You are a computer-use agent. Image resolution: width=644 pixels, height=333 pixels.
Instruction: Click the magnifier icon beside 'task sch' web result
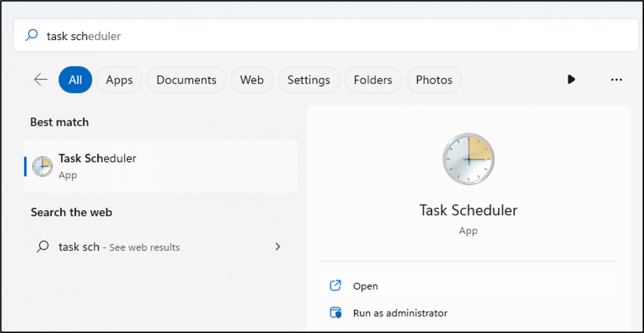coord(43,247)
